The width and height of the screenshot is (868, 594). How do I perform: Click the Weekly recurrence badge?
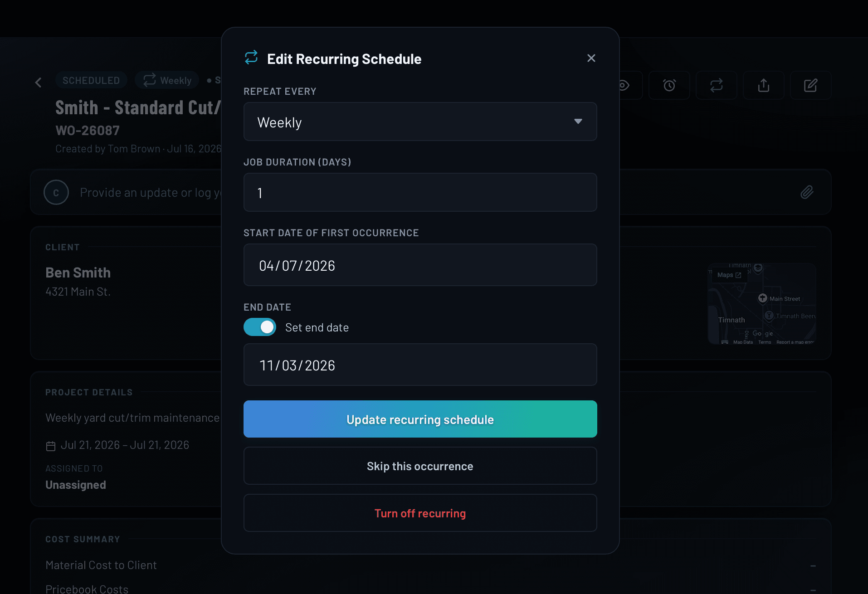pos(167,80)
